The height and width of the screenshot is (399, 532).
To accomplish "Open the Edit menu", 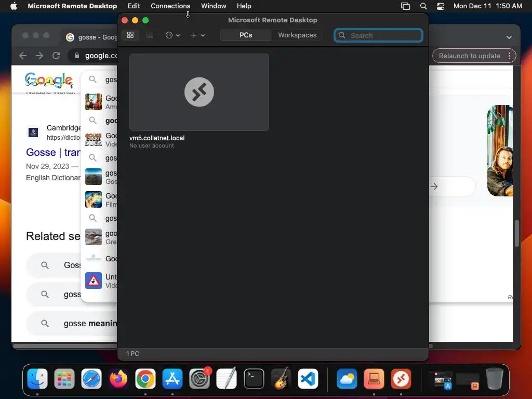I will click(x=134, y=6).
